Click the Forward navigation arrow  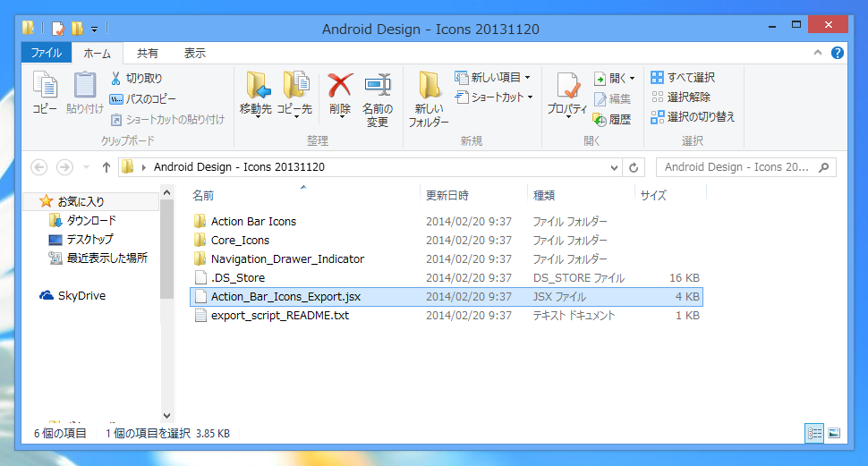pos(64,167)
